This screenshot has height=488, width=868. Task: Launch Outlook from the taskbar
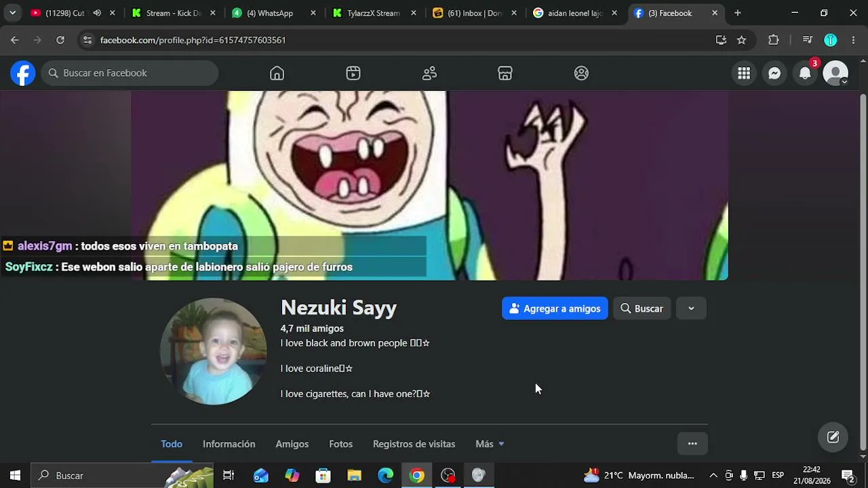[260, 475]
